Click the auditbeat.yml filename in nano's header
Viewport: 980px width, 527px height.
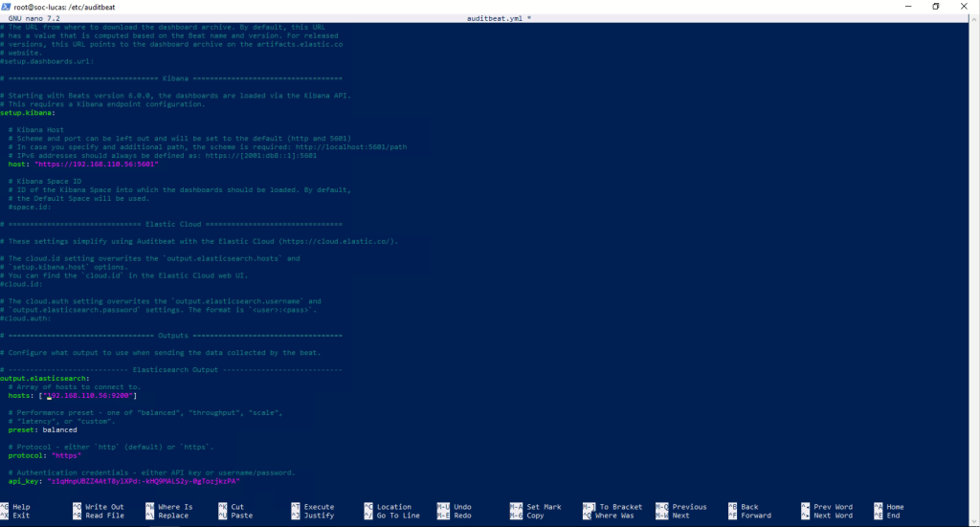[490, 18]
